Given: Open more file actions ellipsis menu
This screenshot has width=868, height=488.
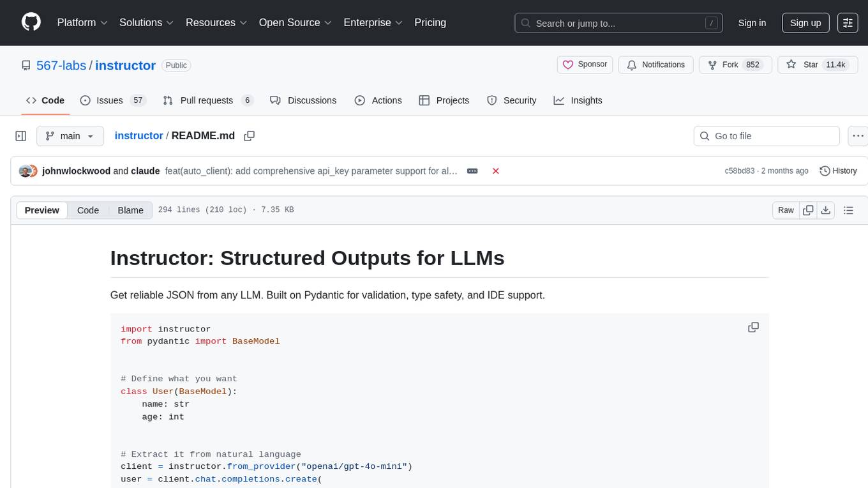Looking at the screenshot, I should click(858, 136).
